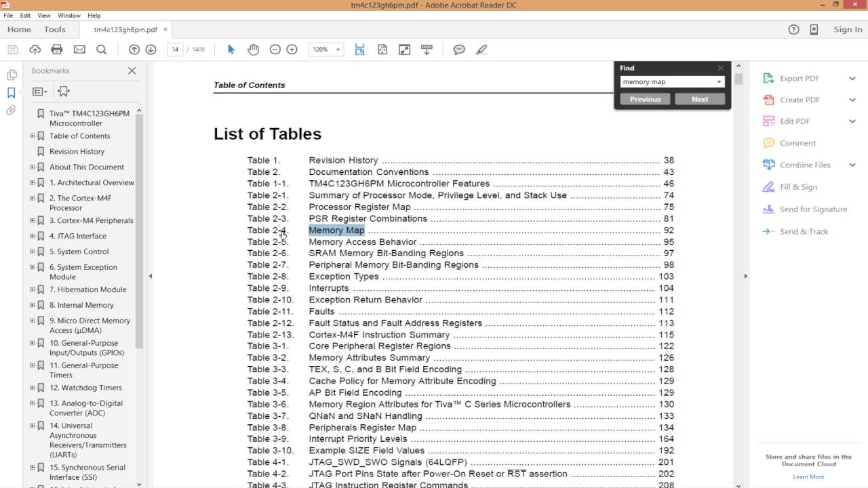868x488 pixels.
Task: Open bookmark options dropdown
Action: 40,91
